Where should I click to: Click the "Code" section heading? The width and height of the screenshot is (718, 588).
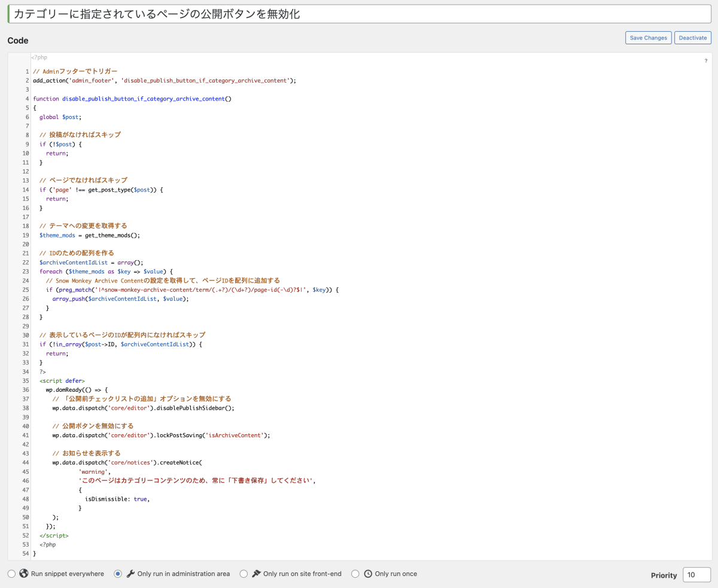point(18,40)
